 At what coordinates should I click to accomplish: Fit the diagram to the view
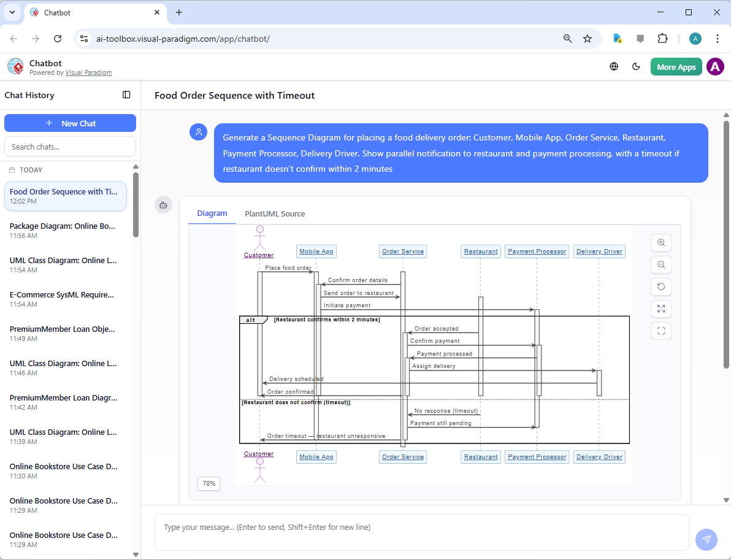click(x=661, y=309)
